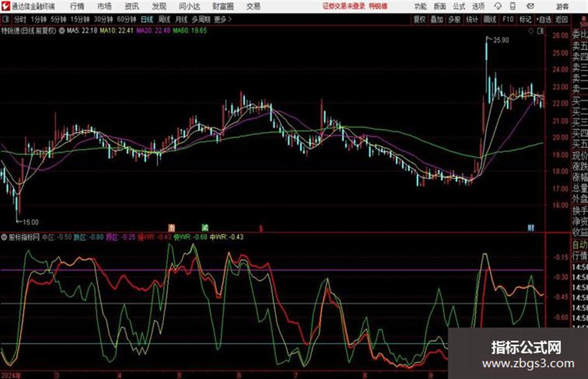Click the 画线 drawing toolbar button
The width and height of the screenshot is (588, 379).
coord(490,19)
